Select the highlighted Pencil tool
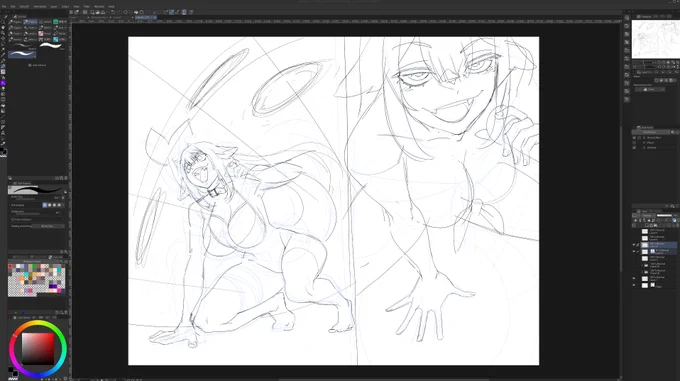Screen dimensions: 680x381 (x=3, y=66)
